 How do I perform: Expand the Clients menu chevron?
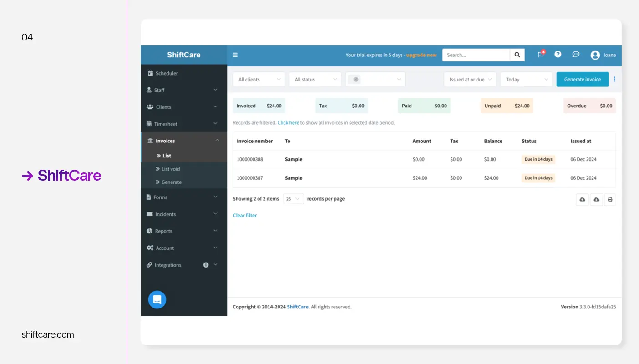coord(215,107)
